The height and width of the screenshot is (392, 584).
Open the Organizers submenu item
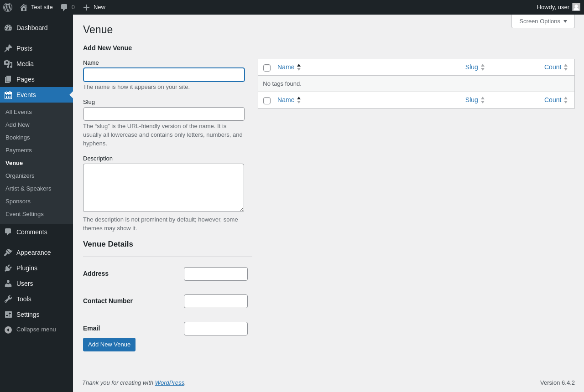click(x=20, y=176)
